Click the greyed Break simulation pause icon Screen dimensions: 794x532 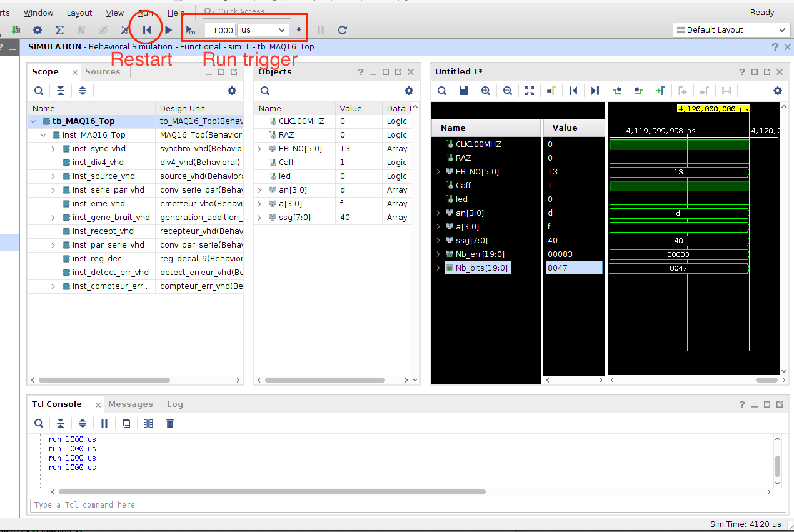pos(321,29)
